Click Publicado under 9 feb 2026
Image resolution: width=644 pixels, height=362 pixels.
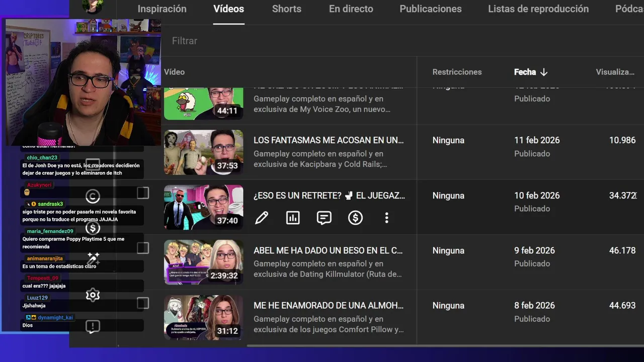tap(532, 263)
